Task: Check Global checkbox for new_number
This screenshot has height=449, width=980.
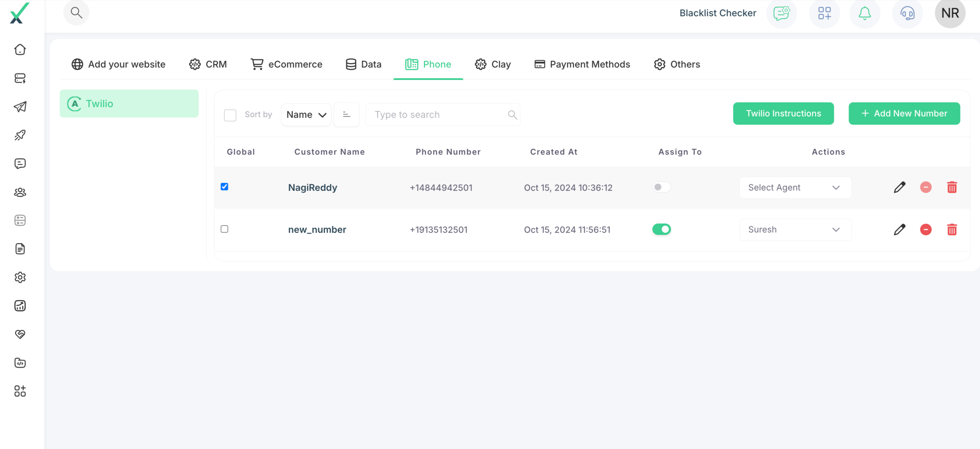Action: pyautogui.click(x=225, y=229)
